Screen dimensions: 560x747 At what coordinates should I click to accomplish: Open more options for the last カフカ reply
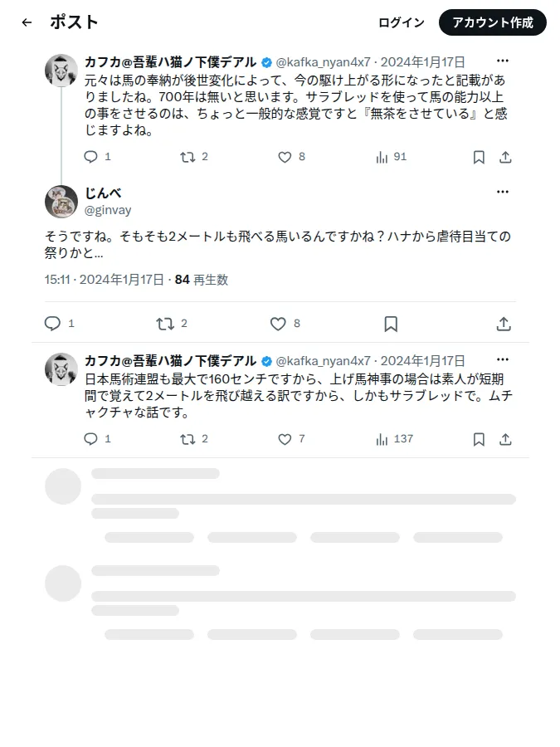point(503,359)
